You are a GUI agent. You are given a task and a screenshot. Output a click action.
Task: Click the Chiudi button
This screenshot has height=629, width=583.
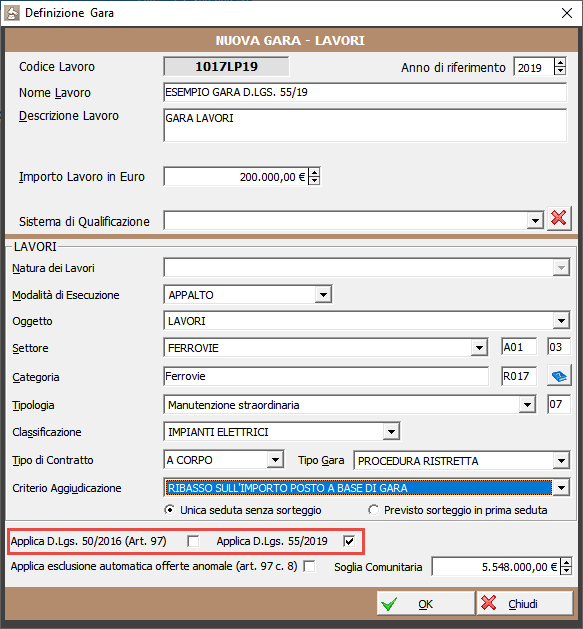[x=525, y=603]
